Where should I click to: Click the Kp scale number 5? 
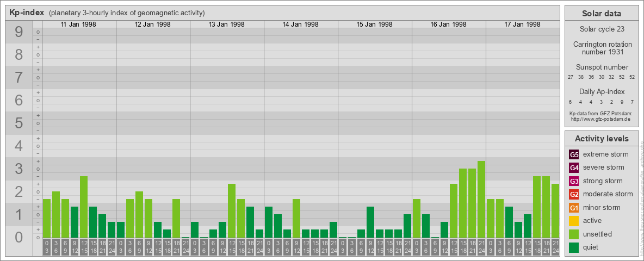18,123
